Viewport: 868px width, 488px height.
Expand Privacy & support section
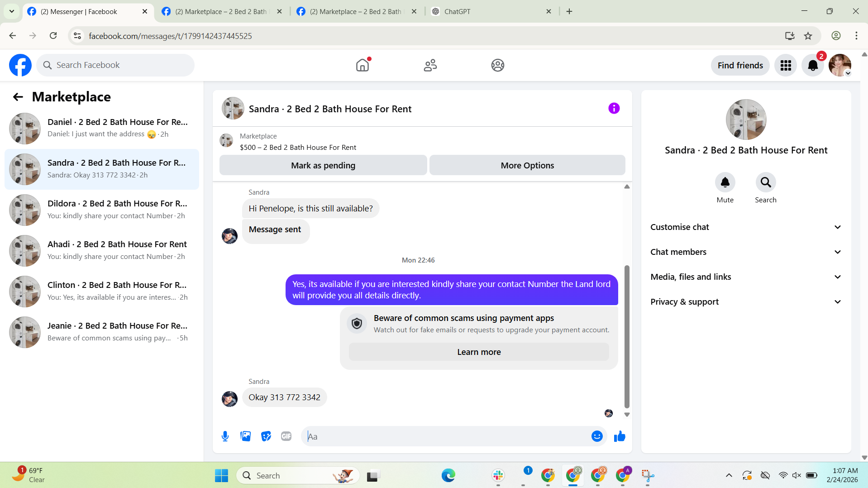pyautogui.click(x=746, y=302)
